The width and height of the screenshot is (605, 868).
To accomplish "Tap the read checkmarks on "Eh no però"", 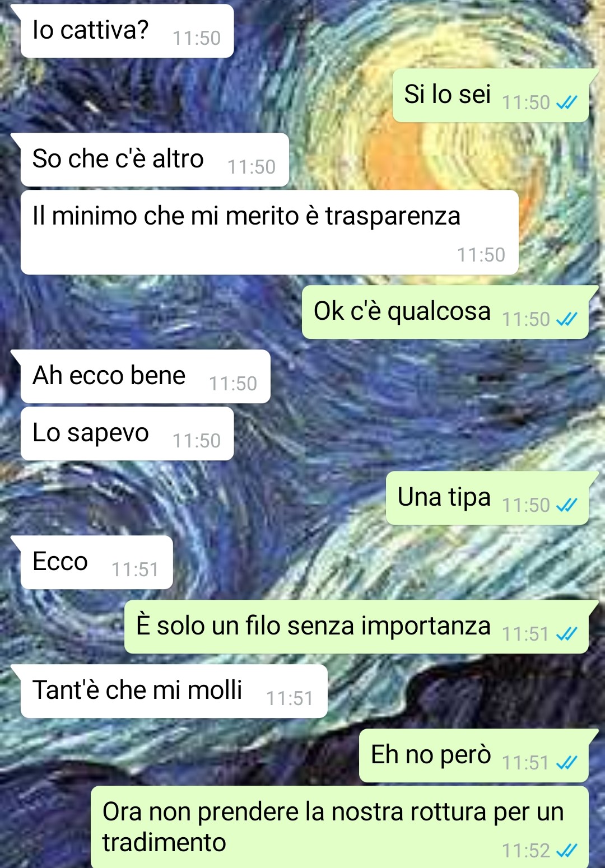I will (566, 763).
